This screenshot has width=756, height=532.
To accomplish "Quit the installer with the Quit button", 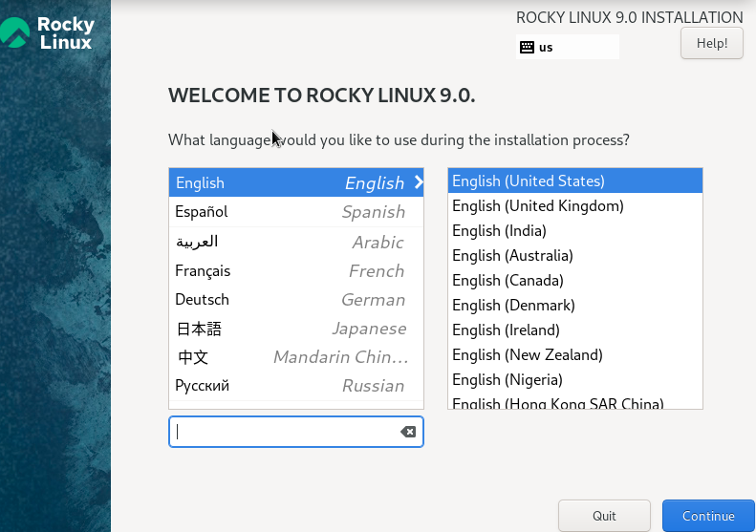I will pos(604,516).
